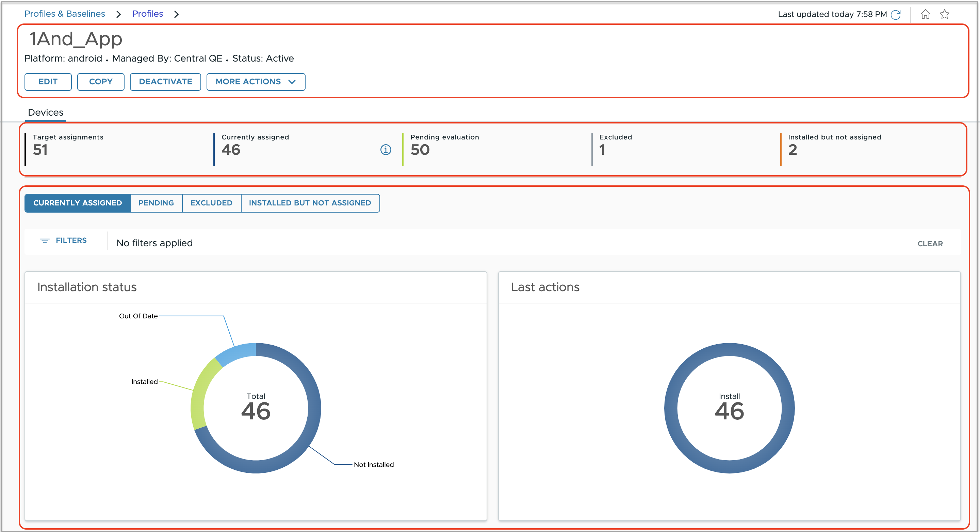Switch to Currently Assigned view
This screenshot has height=532, width=980.
point(78,203)
